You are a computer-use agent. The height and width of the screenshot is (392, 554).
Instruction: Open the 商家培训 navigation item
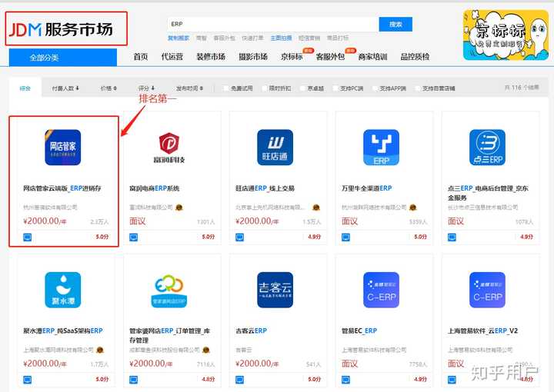click(x=372, y=57)
